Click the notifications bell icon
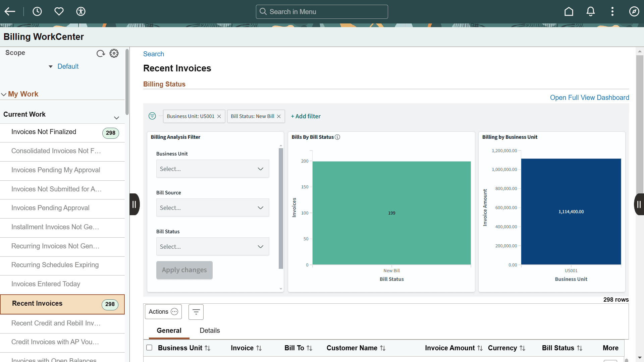The image size is (644, 362). (590, 11)
